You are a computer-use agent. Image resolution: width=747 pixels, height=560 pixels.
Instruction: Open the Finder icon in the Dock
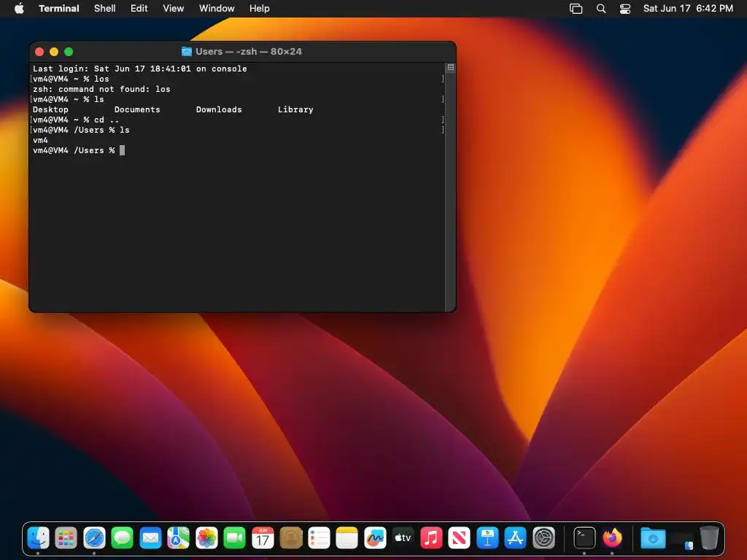click(x=38, y=538)
